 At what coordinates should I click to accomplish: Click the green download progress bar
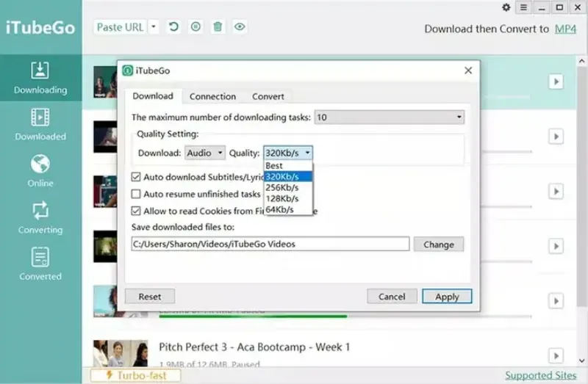(x=253, y=316)
